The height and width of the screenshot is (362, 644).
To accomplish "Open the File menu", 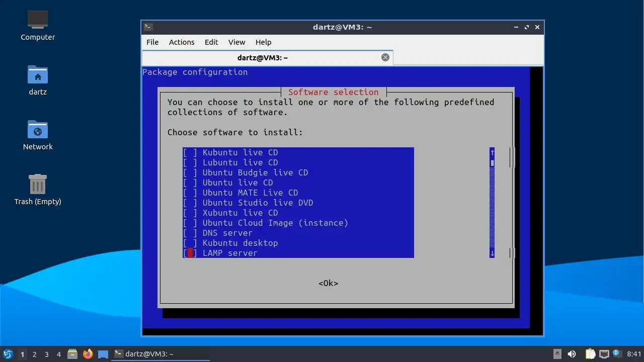I will 152,42.
